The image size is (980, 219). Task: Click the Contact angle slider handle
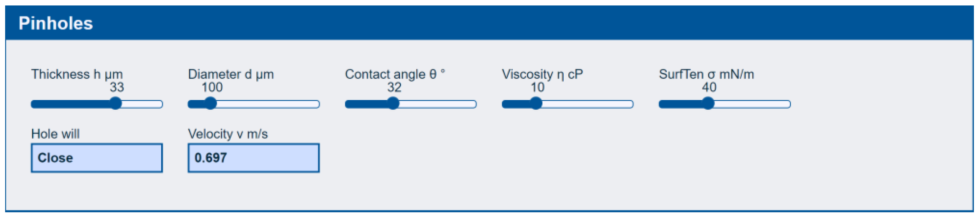[393, 104]
